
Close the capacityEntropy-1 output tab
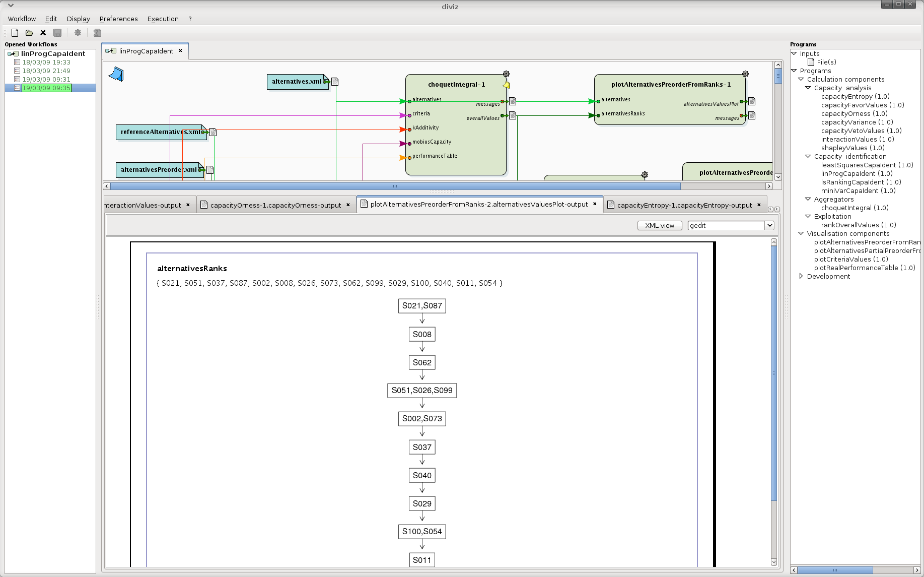(759, 205)
